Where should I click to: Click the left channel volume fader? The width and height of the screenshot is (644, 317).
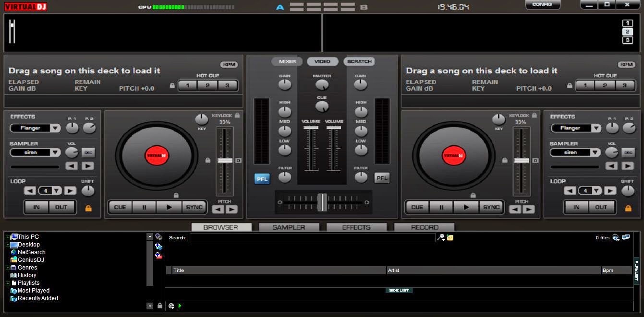click(x=310, y=128)
